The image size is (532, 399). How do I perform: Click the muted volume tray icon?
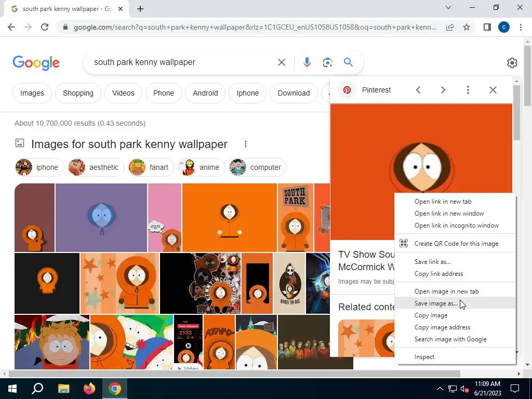click(465, 389)
